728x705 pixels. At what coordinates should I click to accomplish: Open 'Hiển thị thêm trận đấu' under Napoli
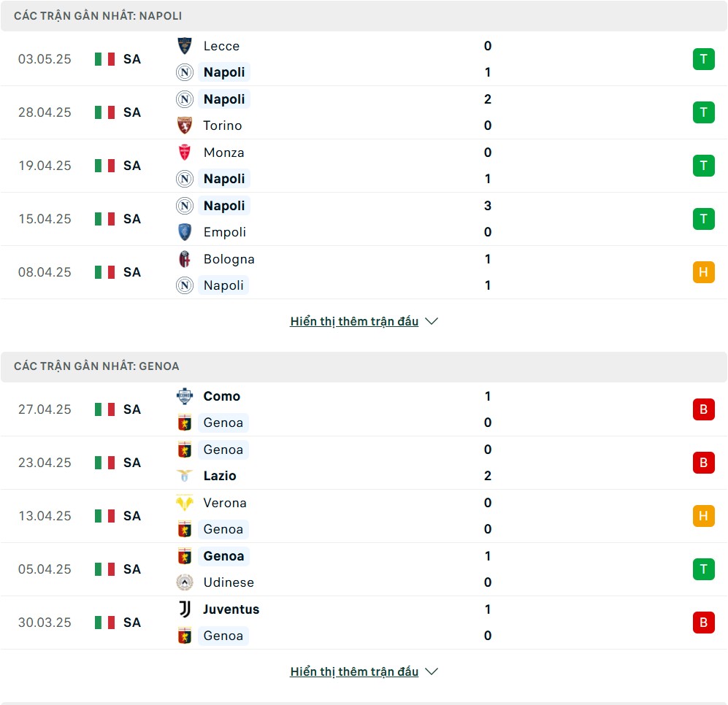354,321
